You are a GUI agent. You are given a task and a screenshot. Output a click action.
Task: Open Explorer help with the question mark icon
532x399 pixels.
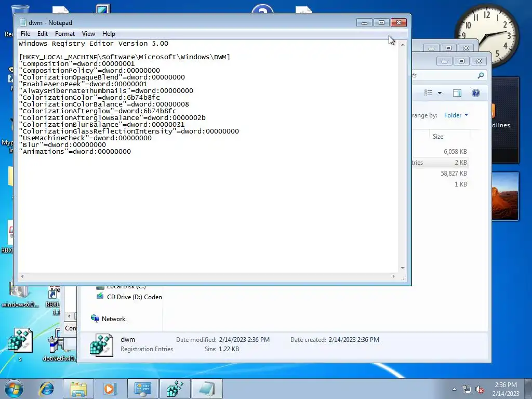[x=476, y=93]
